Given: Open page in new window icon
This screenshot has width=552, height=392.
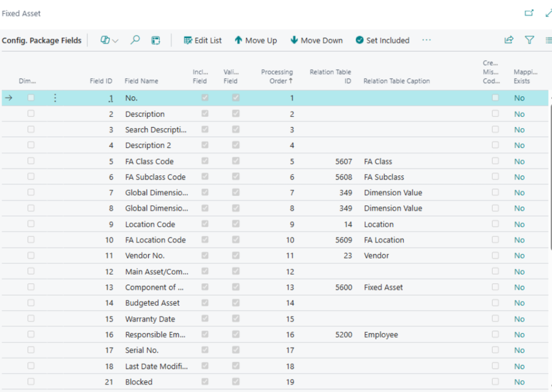Looking at the screenshot, I should (x=529, y=13).
